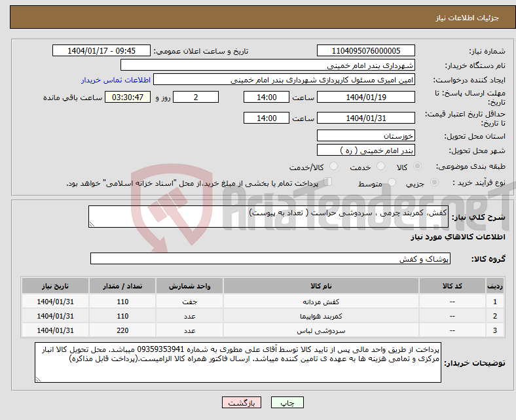
Task: Click the سردوشی لباس item name cell
Action: tap(321, 330)
